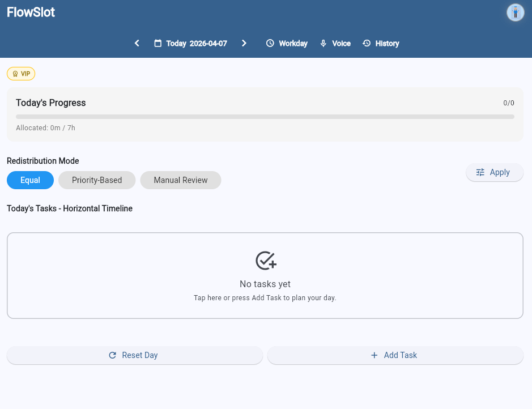Click the Today's Progress bar
The height and width of the screenshot is (409, 532).
265,117
